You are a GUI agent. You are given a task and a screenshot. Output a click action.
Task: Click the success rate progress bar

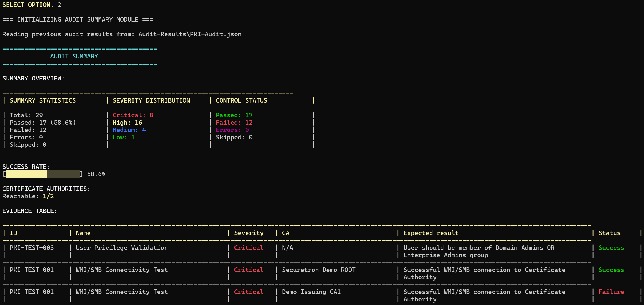pos(43,174)
